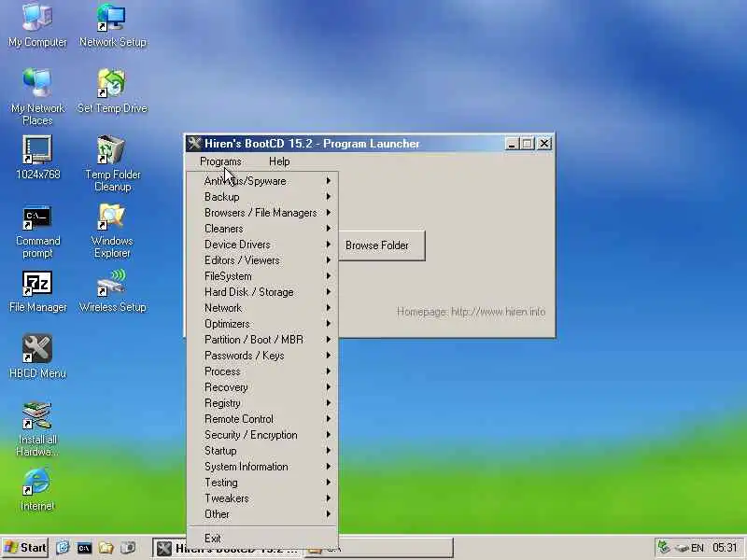Click arrow beside Network entry

coord(329,308)
